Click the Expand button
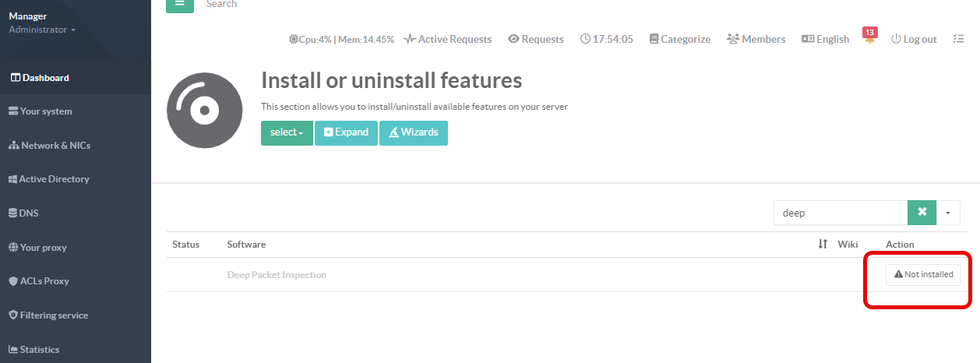The height and width of the screenshot is (363, 980). click(x=346, y=132)
